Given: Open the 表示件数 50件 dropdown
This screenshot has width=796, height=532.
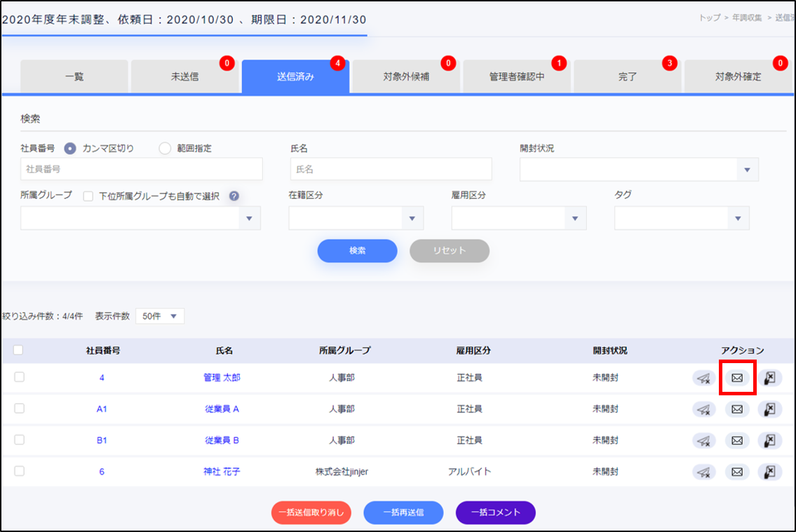Looking at the screenshot, I should 159,316.
